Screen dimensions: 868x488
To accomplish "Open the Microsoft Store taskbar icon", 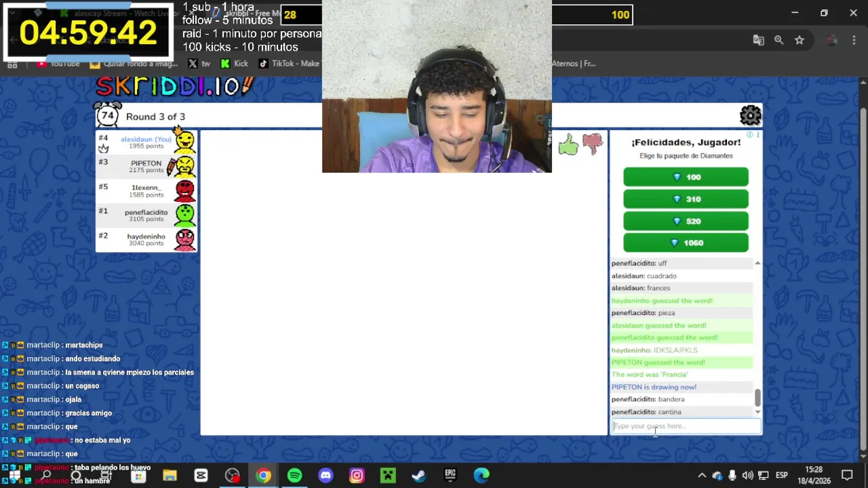I will click(138, 475).
